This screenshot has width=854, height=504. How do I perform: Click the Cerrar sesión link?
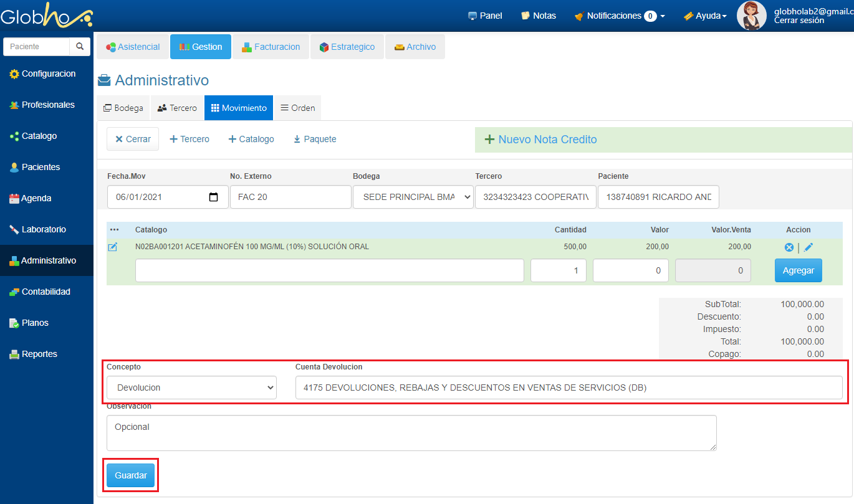click(799, 21)
